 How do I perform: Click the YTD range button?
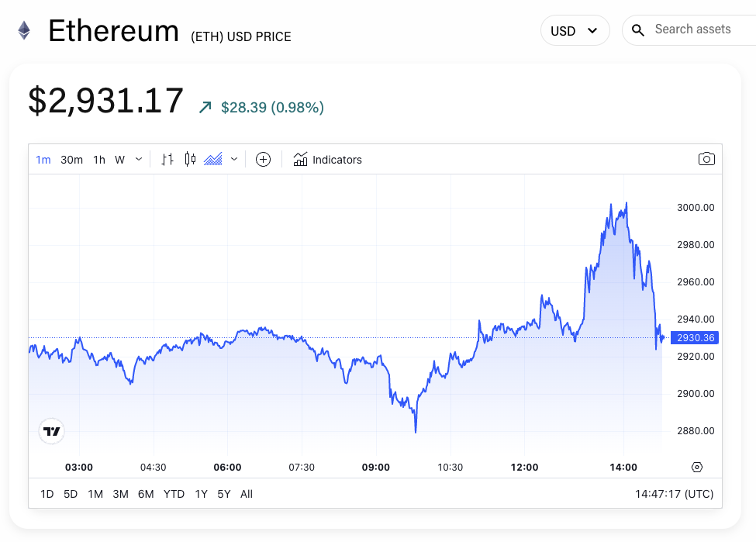(174, 493)
